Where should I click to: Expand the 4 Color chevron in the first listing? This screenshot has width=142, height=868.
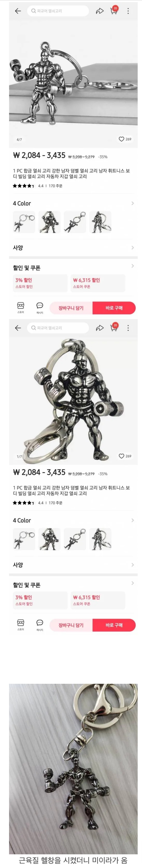tap(132, 203)
